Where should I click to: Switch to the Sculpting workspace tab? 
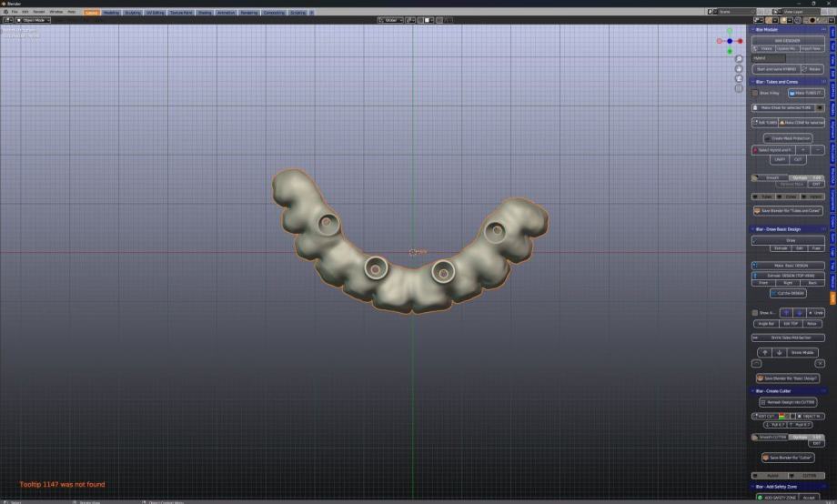click(x=133, y=12)
